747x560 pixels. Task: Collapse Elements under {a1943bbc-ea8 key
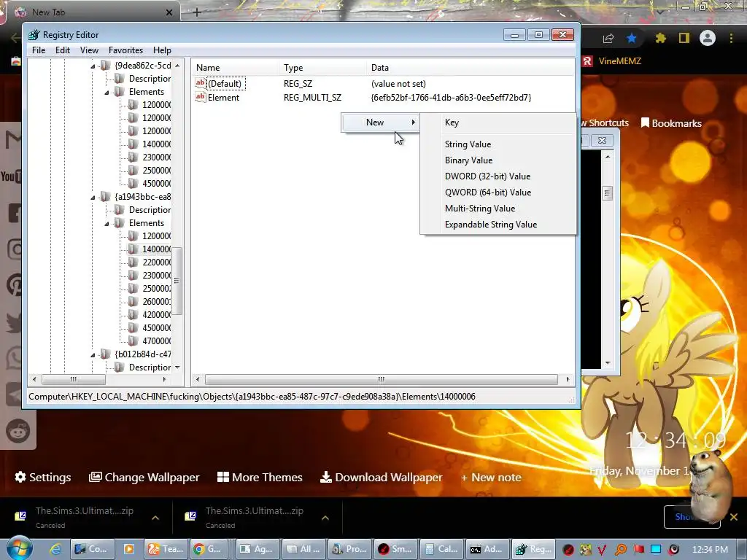tap(107, 224)
